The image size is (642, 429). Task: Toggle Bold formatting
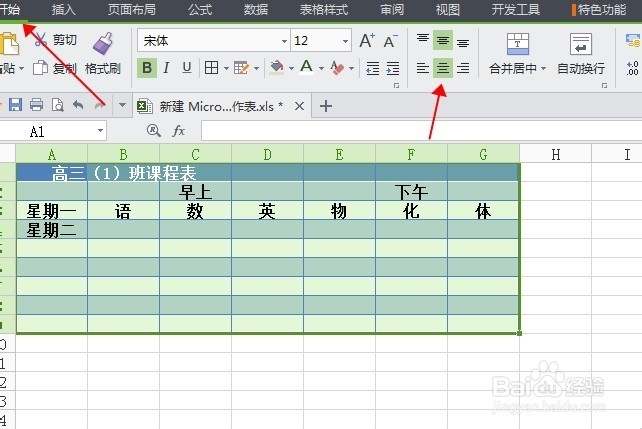(147, 68)
